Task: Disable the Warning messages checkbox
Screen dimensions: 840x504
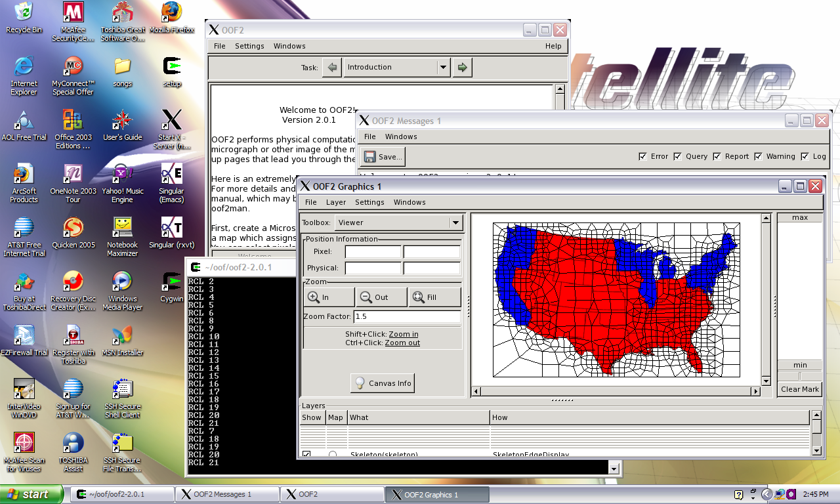Action: [759, 156]
